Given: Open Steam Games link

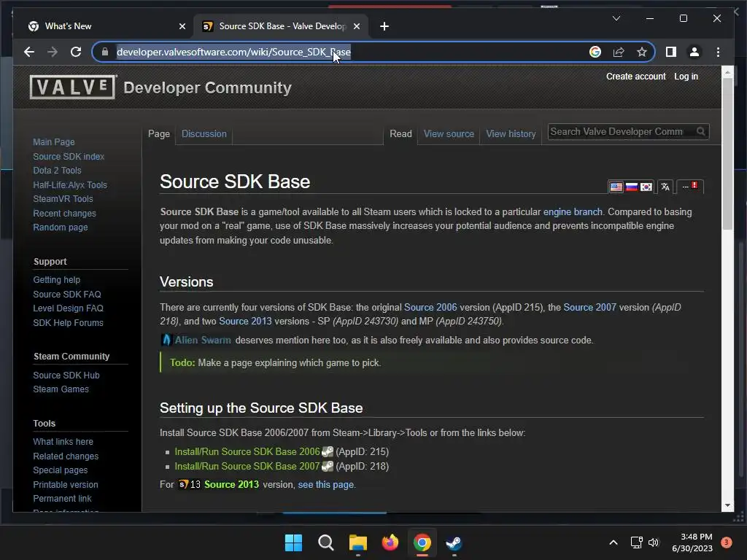Looking at the screenshot, I should pyautogui.click(x=61, y=389).
